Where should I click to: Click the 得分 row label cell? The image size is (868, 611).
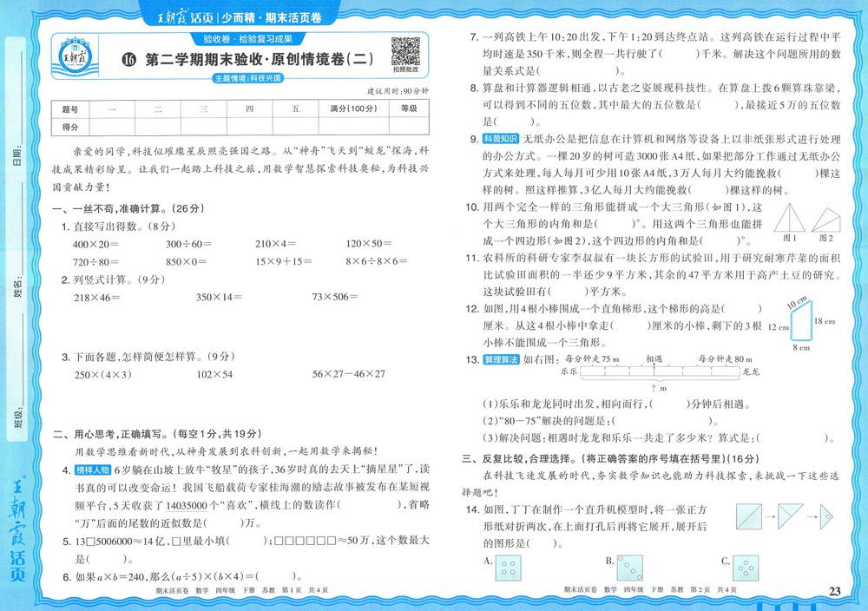pos(70,127)
